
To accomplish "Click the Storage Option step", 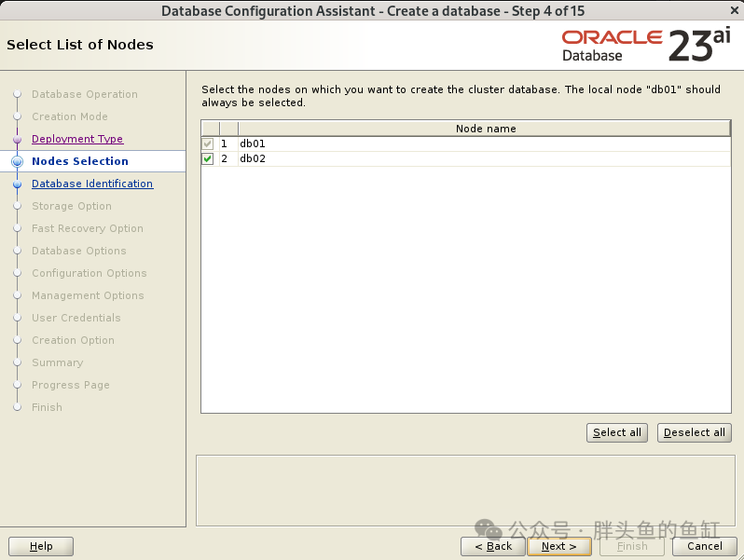I will click(x=72, y=206).
